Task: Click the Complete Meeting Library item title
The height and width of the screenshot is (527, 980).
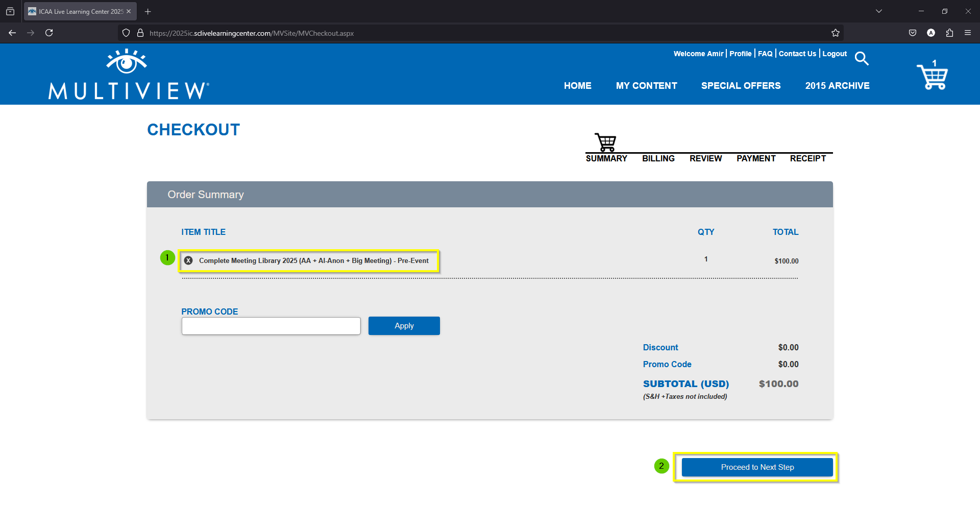Action: tap(314, 260)
